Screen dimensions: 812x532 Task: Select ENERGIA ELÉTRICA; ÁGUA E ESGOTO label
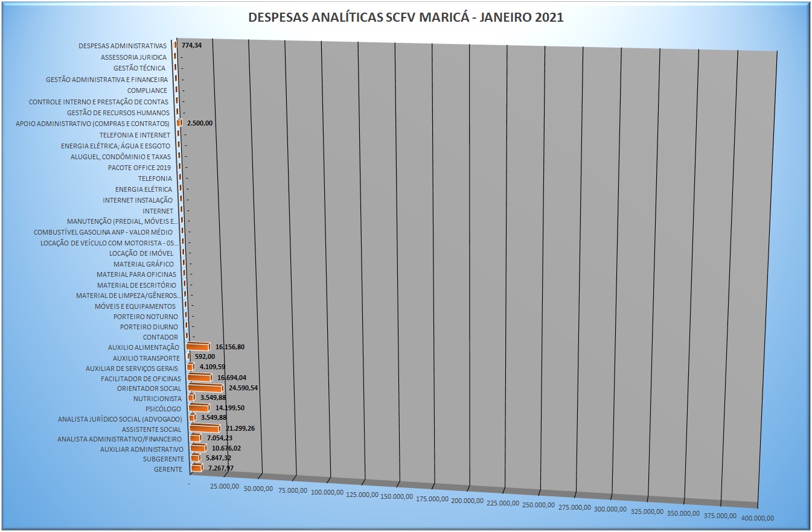pos(116,146)
